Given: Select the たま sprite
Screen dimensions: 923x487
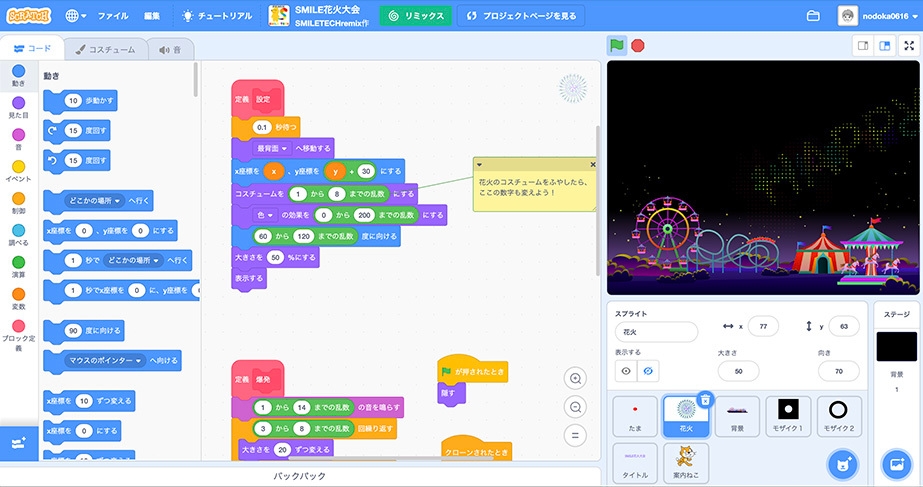Looking at the screenshot, I should click(635, 416).
